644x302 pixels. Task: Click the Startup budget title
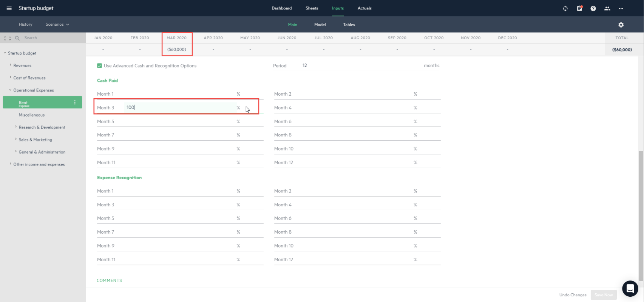tap(36, 8)
